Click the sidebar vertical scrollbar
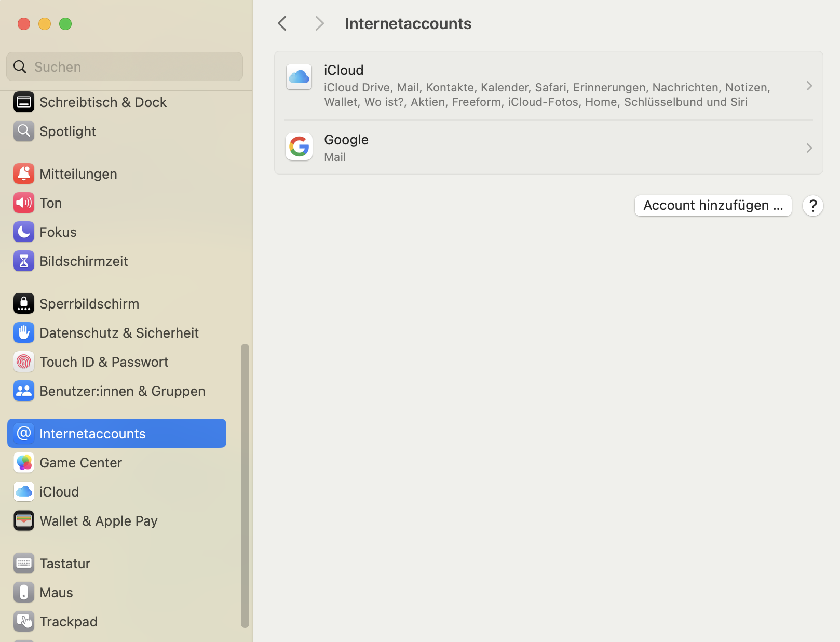 click(x=245, y=485)
